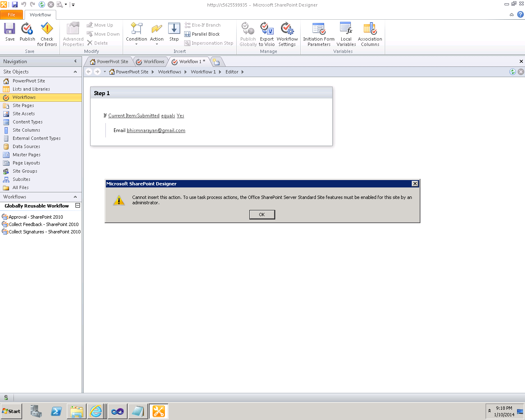Image resolution: width=525 pixels, height=420 pixels.
Task: Switch to PowerPivot Site document tab
Action: click(x=109, y=62)
